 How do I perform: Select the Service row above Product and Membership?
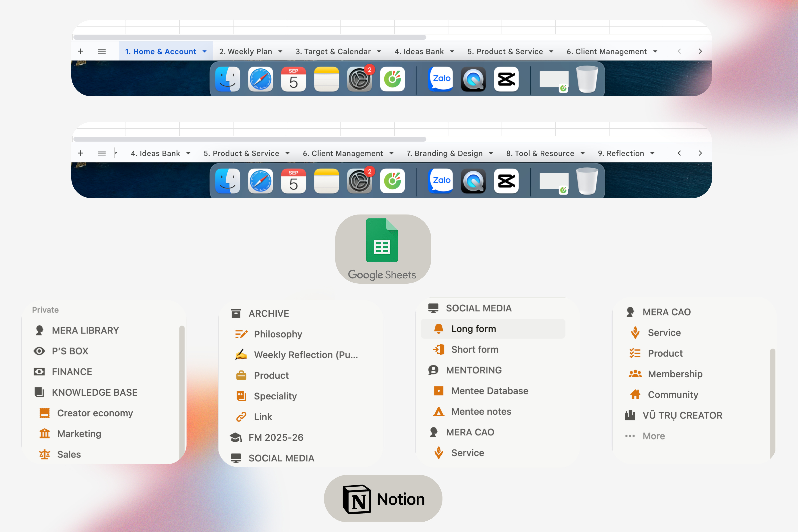(x=664, y=332)
